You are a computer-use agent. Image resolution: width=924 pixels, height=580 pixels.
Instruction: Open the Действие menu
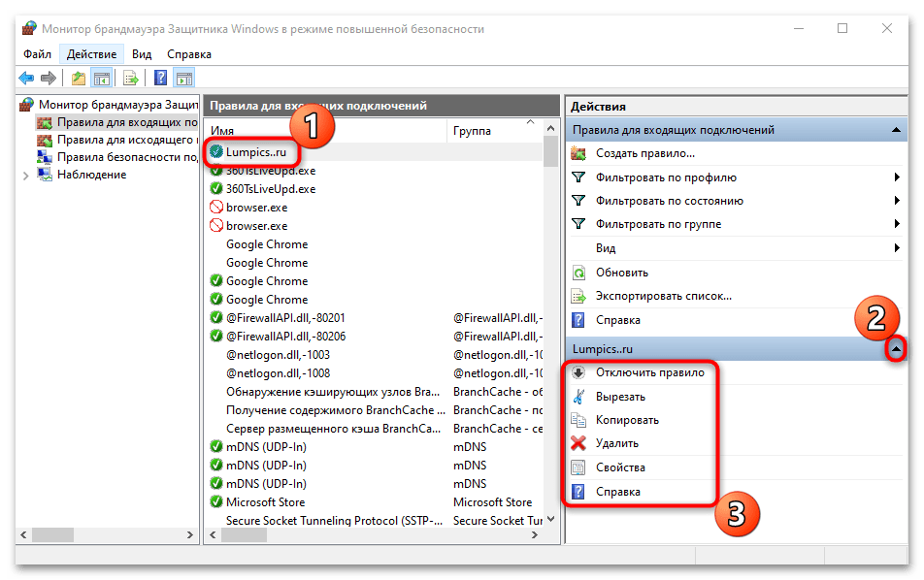[92, 54]
